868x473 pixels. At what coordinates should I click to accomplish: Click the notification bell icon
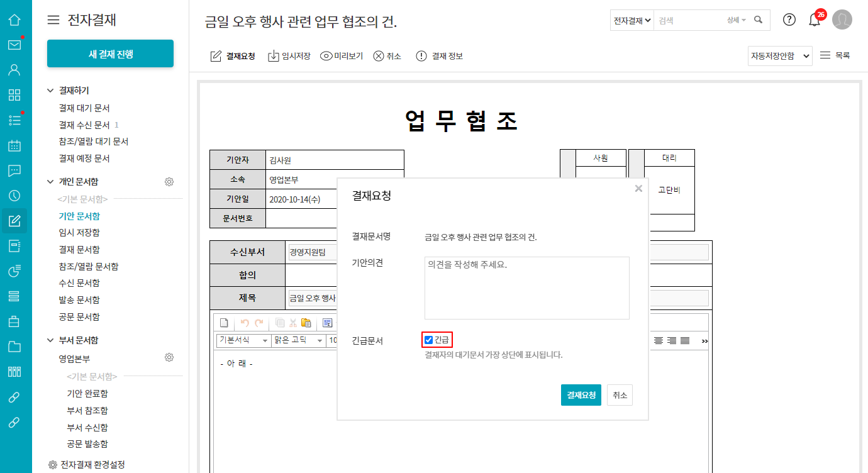[x=815, y=20]
